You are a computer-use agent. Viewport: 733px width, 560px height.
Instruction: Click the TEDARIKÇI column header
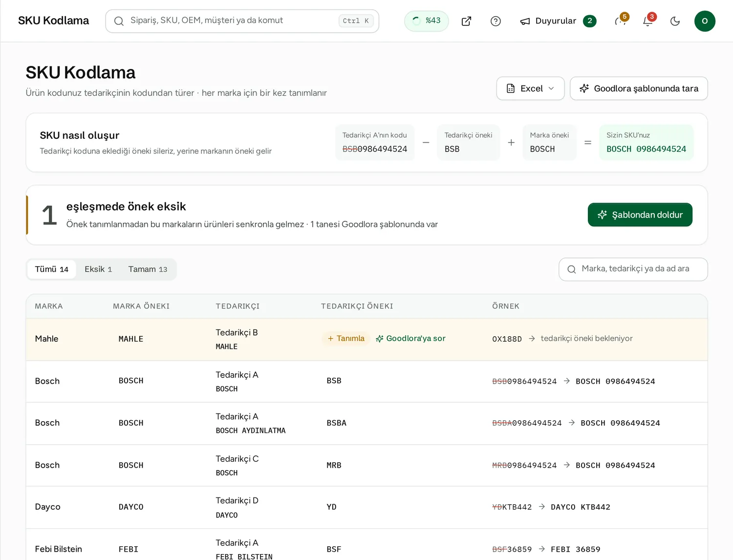(x=237, y=306)
